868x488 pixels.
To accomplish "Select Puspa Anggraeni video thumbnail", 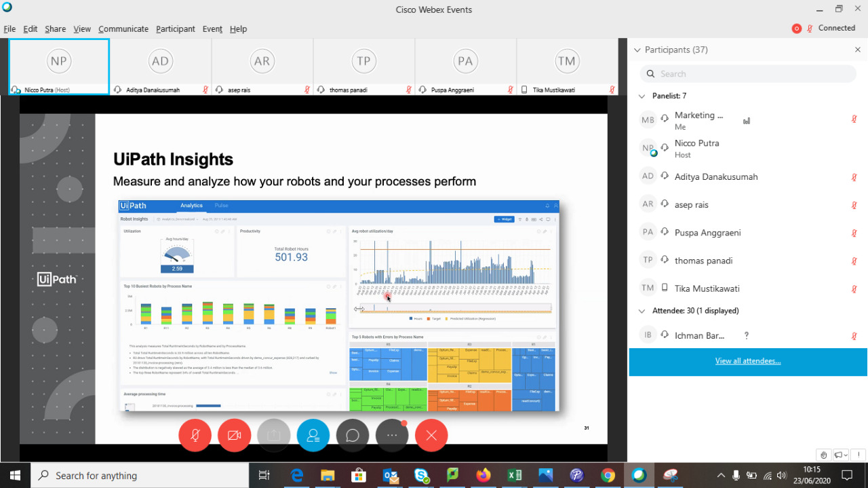I will click(465, 67).
